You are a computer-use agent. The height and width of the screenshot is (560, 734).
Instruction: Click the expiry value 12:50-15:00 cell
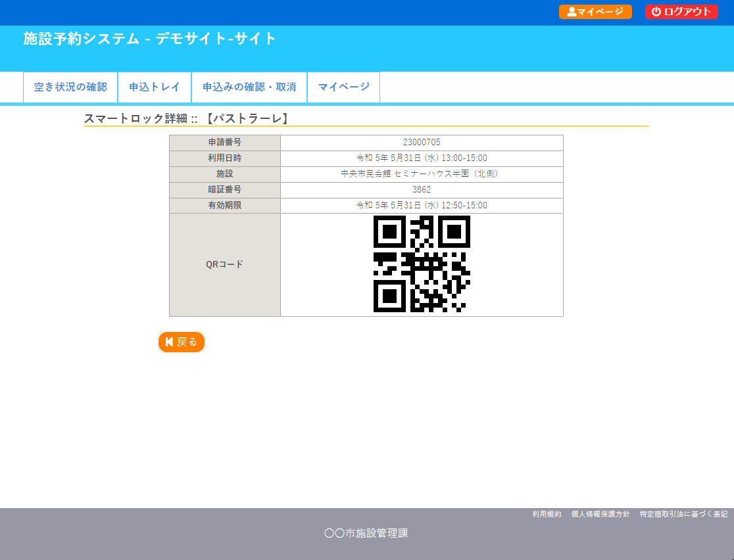[x=422, y=205]
